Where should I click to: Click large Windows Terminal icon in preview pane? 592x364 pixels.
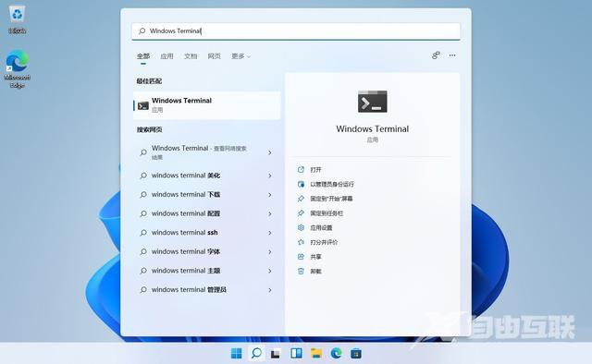pos(372,102)
